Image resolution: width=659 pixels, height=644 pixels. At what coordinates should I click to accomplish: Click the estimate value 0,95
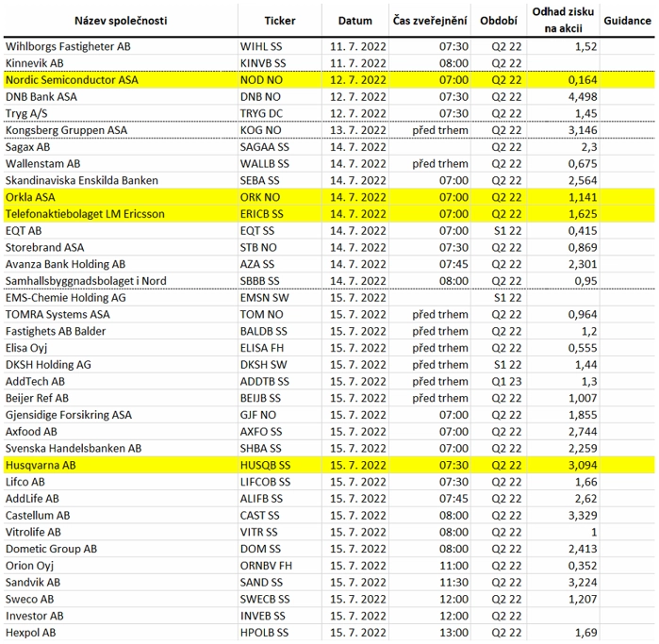coord(585,281)
